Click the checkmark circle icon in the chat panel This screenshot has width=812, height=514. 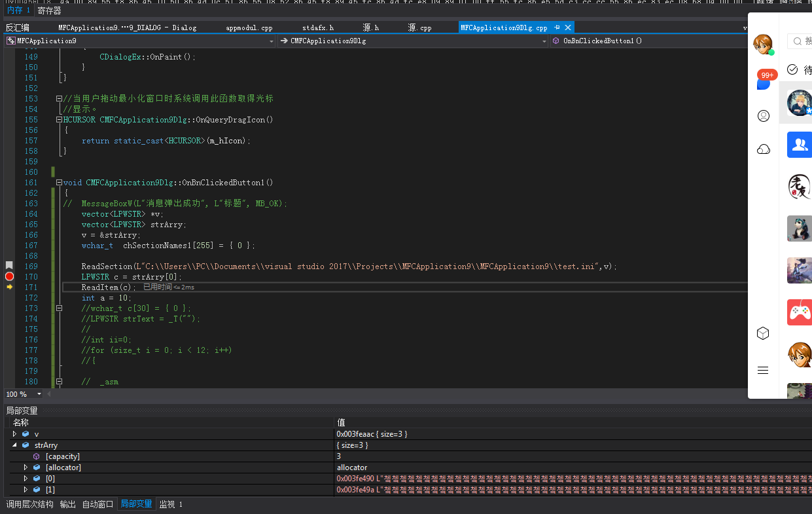point(792,69)
